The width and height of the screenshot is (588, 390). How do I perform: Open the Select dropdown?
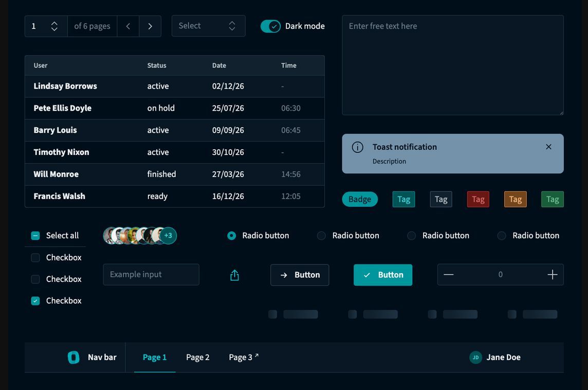click(x=209, y=26)
